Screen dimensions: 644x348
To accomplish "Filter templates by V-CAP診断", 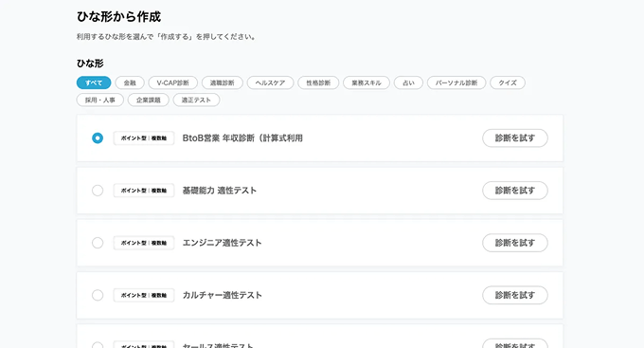I will coord(173,82).
